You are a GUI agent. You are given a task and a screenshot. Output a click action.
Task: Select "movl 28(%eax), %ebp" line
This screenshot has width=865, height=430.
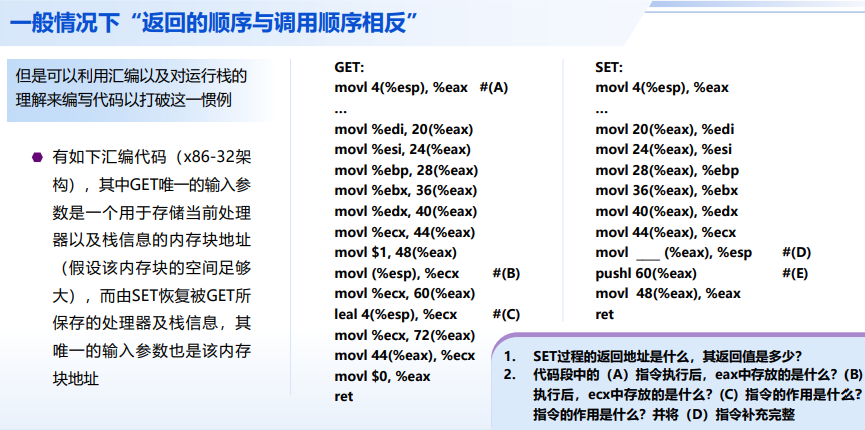point(668,170)
